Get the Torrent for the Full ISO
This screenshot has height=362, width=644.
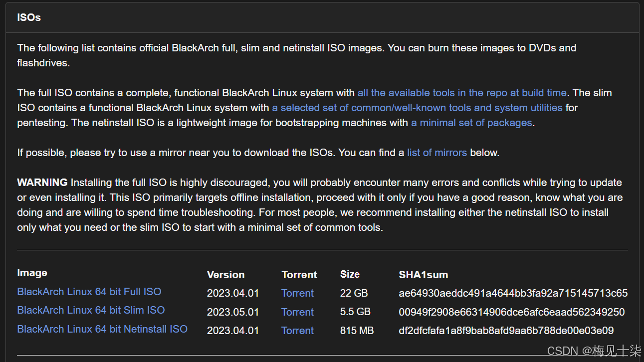point(297,293)
